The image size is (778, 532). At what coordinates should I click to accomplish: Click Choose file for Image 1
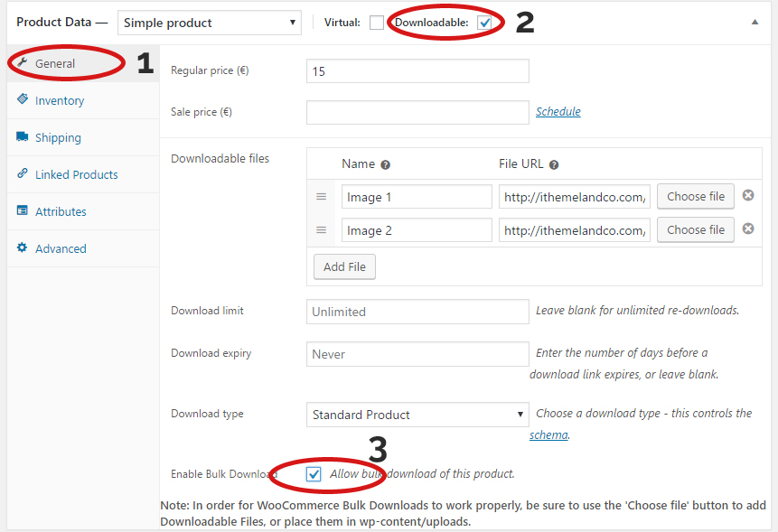tap(695, 197)
